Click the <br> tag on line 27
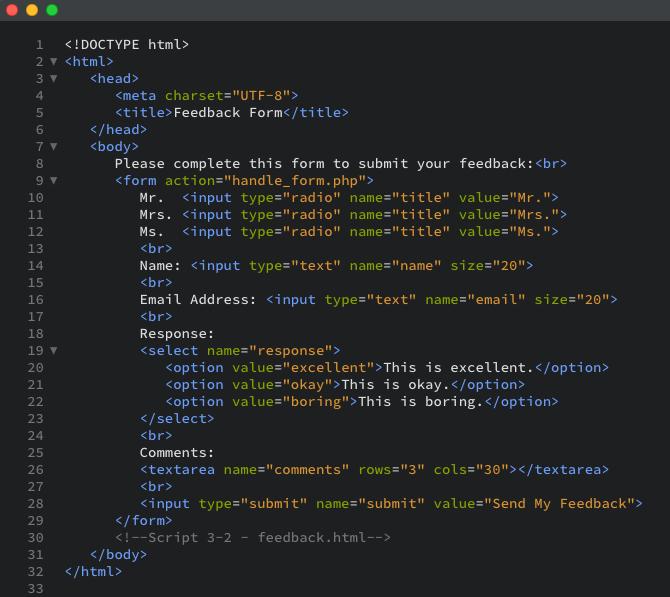 (x=156, y=487)
